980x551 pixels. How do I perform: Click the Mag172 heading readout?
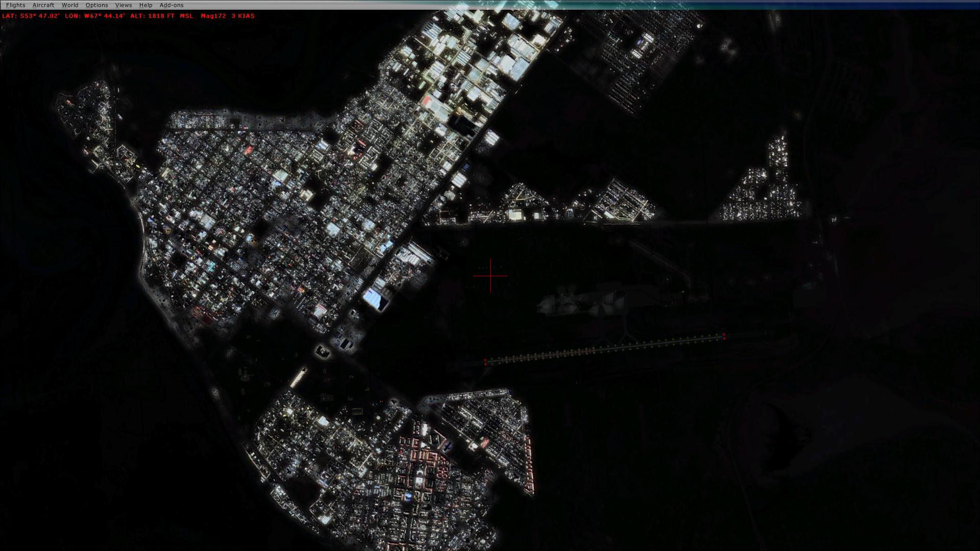213,16
